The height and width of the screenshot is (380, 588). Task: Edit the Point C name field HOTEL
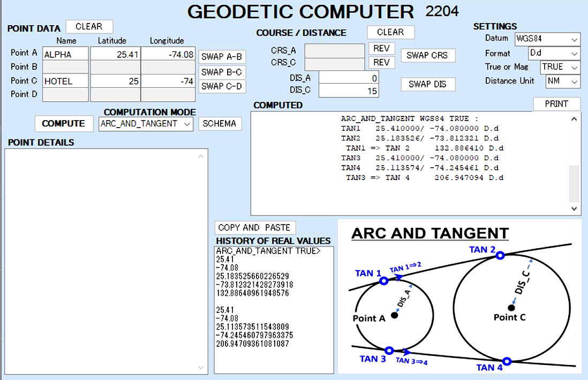(x=66, y=81)
